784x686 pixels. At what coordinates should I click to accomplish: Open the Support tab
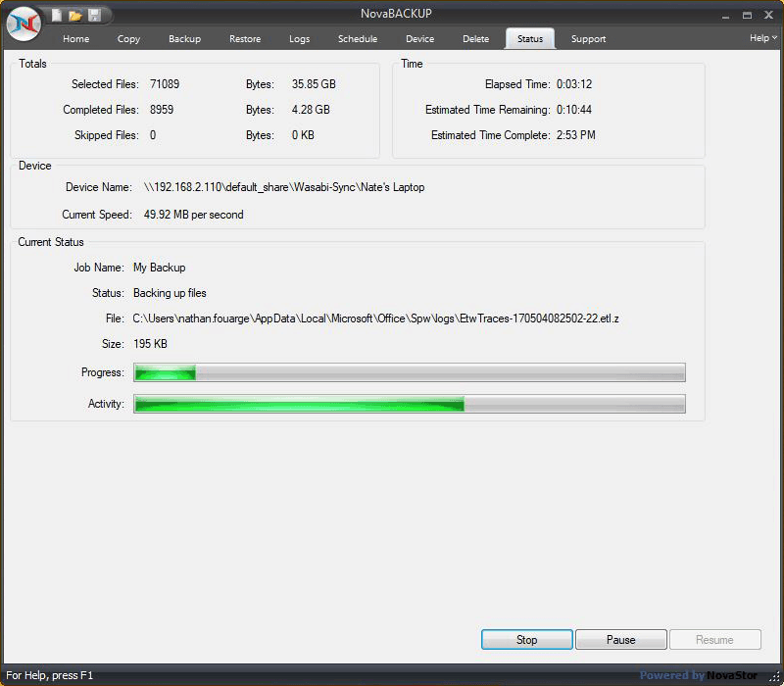pos(589,39)
